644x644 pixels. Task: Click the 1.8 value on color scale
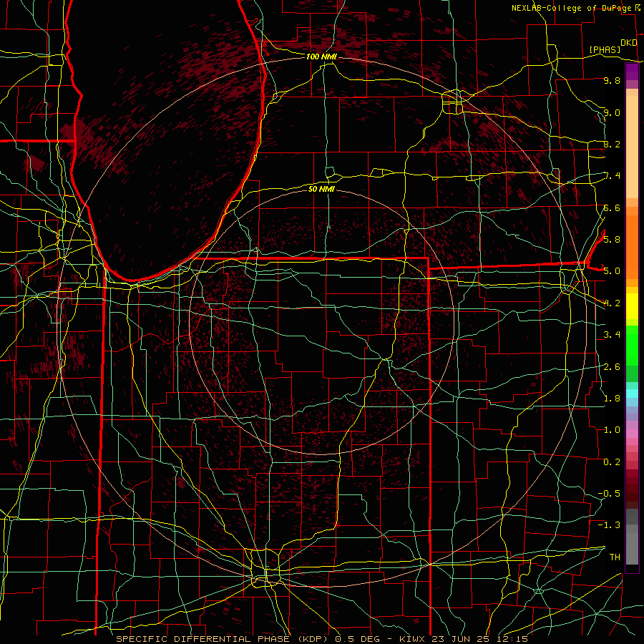click(612, 399)
